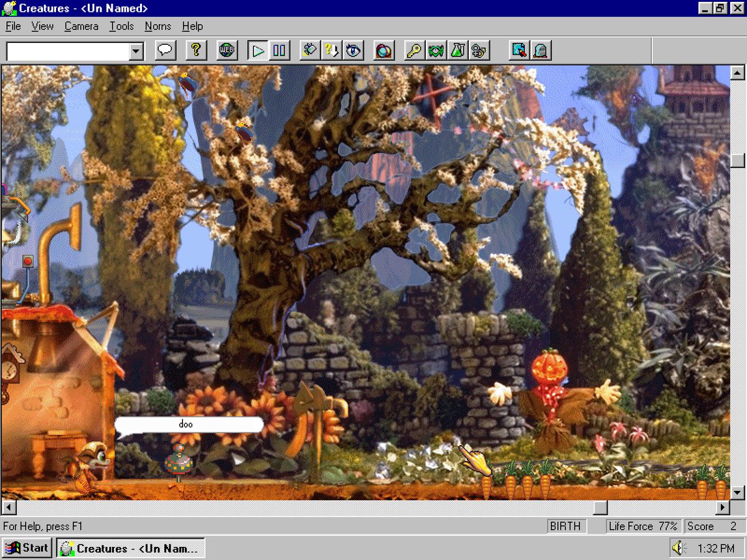Click the horizontal scrollbar right arrow
Image resolution: width=747 pixels, height=560 pixels.
[x=722, y=508]
